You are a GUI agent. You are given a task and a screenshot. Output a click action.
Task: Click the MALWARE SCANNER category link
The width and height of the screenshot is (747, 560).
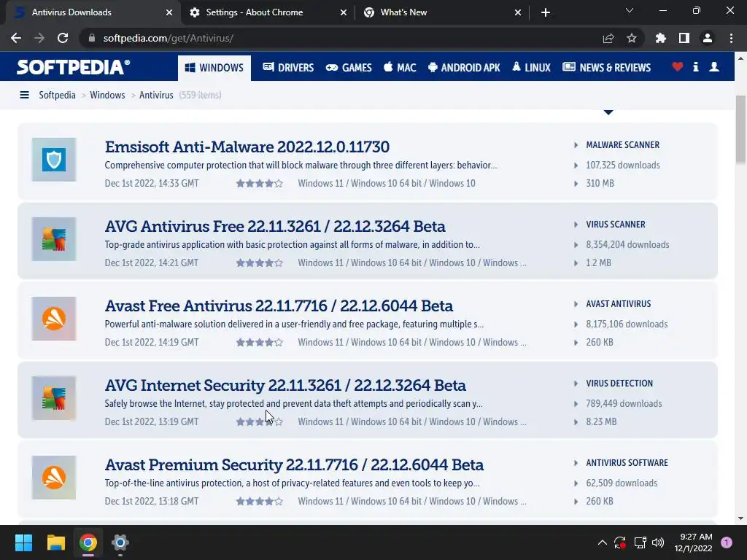623,145
